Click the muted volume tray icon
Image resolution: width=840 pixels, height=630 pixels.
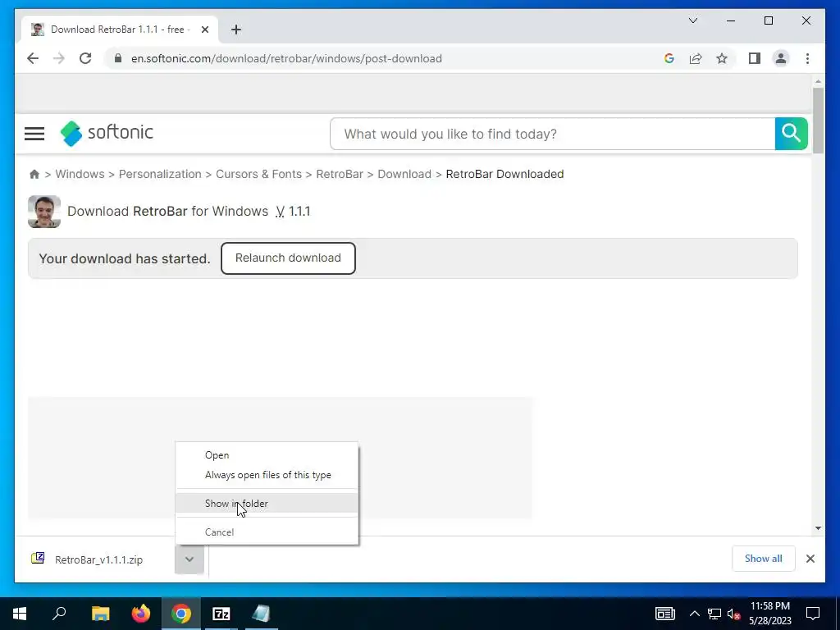coord(734,614)
